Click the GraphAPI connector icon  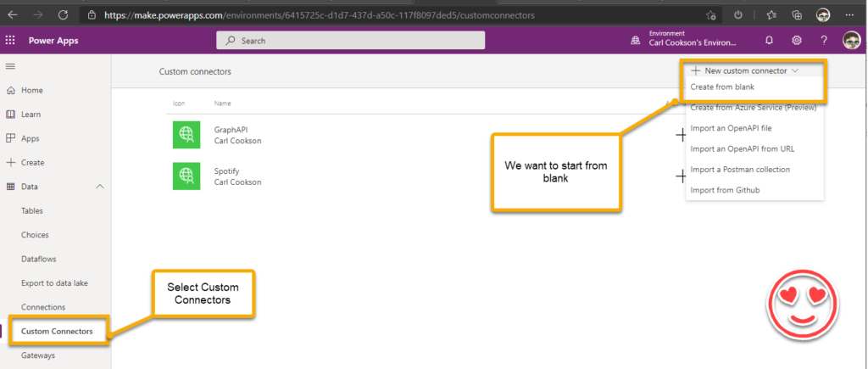[186, 135]
